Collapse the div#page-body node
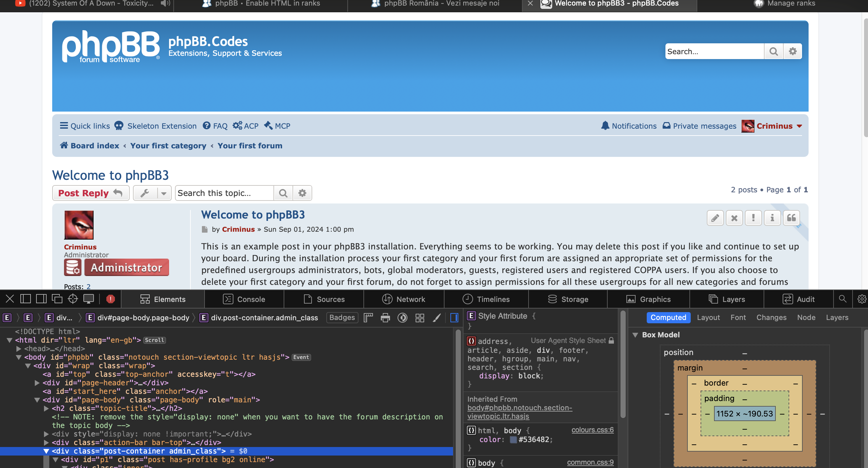Viewport: 868px width, 468px height. tap(37, 400)
